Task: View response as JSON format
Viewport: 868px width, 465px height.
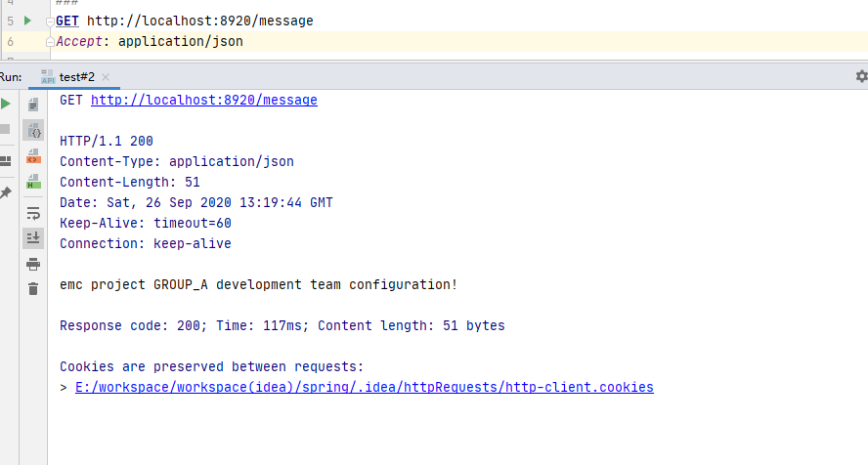Action: pos(33,130)
